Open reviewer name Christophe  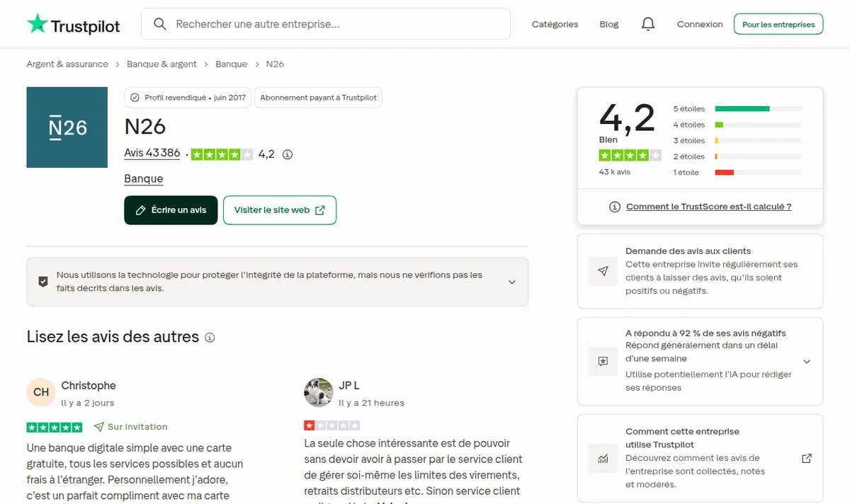click(89, 386)
